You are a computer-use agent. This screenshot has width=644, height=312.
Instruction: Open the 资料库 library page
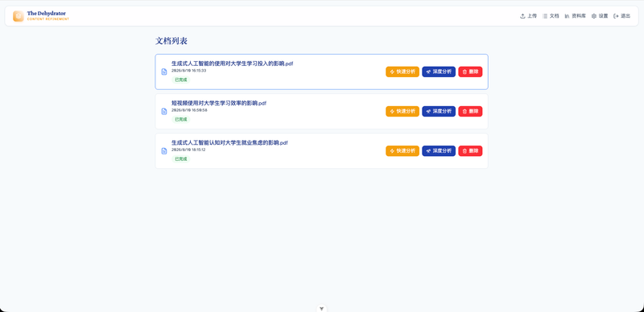point(576,16)
